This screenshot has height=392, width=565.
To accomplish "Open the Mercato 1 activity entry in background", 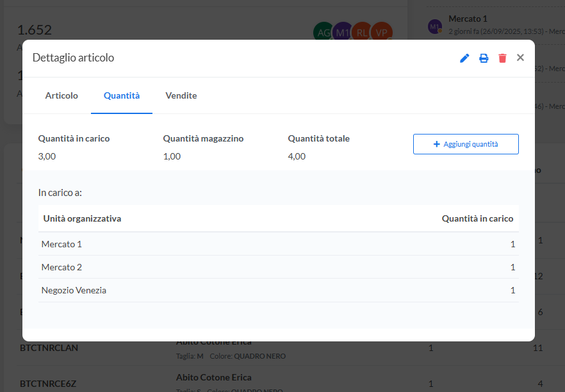I will pos(468,19).
